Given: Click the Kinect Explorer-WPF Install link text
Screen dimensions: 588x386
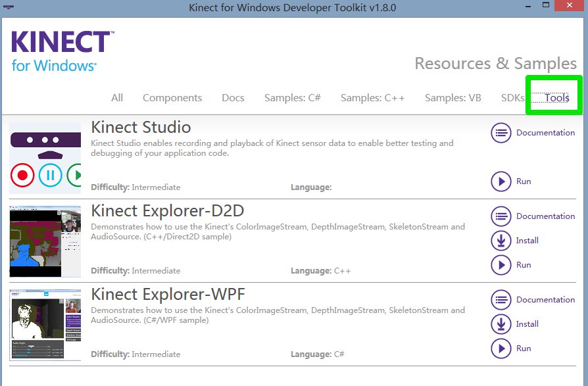Looking at the screenshot, I should point(527,324).
